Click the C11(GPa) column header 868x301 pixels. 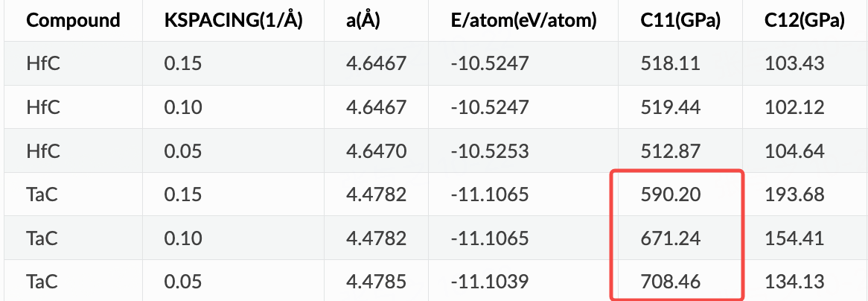click(680, 21)
